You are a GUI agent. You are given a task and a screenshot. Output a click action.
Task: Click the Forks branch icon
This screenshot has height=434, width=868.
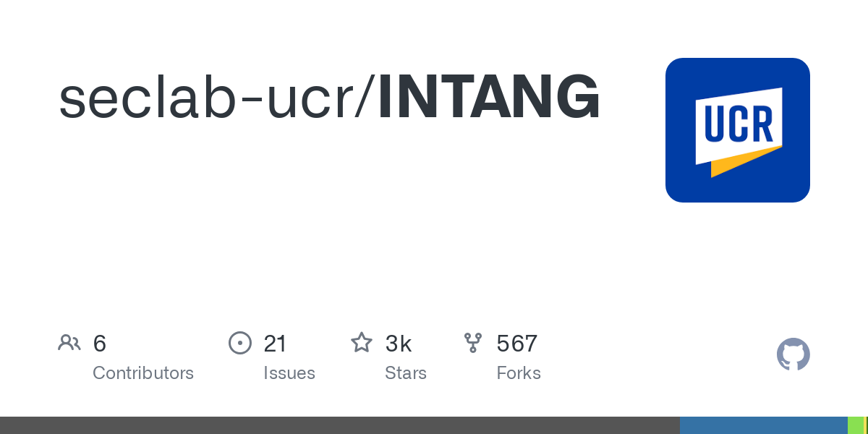point(473,343)
